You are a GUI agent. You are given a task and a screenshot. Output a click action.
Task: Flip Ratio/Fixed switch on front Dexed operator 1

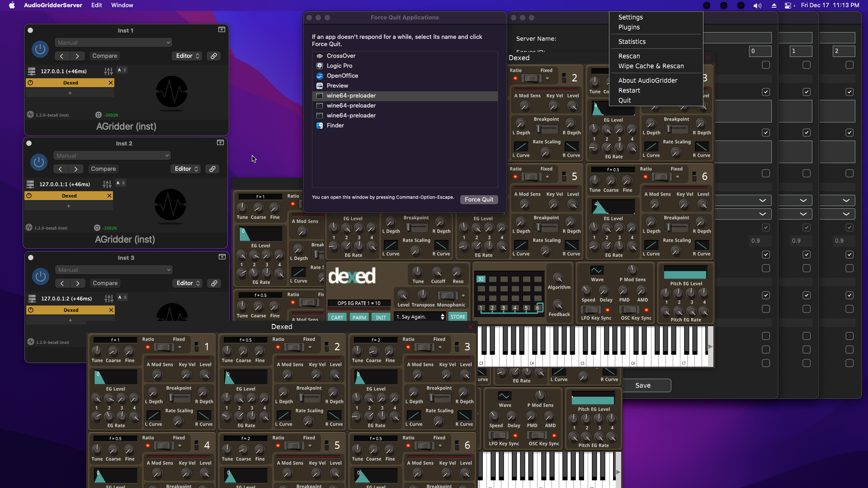tap(164, 347)
